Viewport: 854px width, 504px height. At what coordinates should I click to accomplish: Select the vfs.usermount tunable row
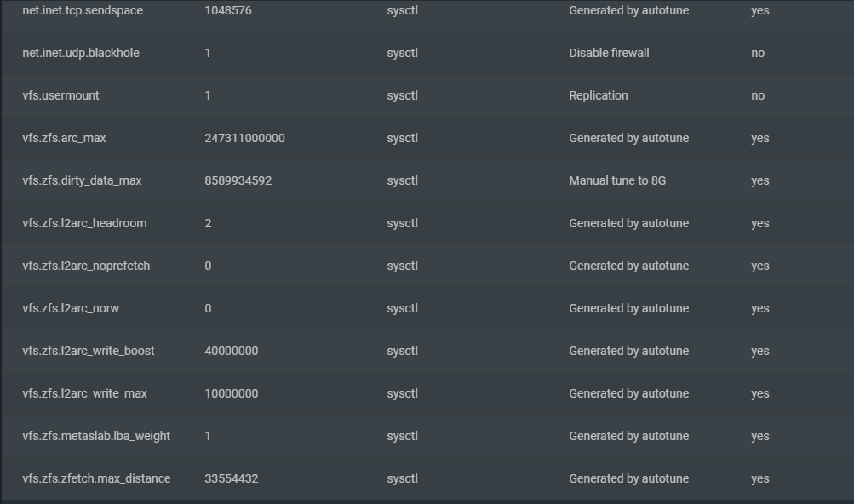427,95
